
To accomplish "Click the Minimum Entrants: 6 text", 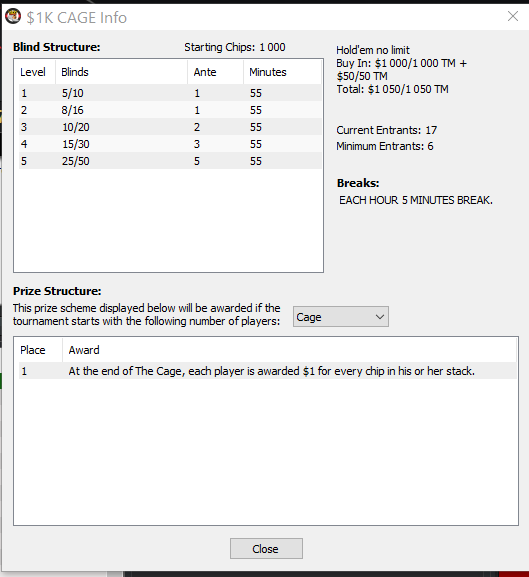I will (x=385, y=146).
